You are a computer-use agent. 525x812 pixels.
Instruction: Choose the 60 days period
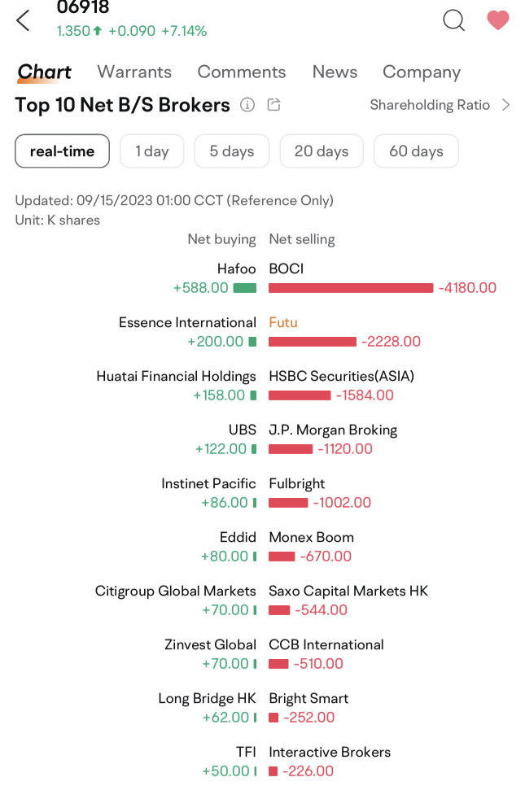pos(416,151)
